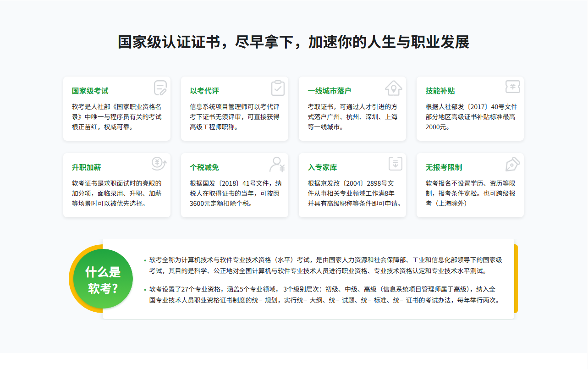Click the download box icon in 入专家库 card

pos(395,164)
